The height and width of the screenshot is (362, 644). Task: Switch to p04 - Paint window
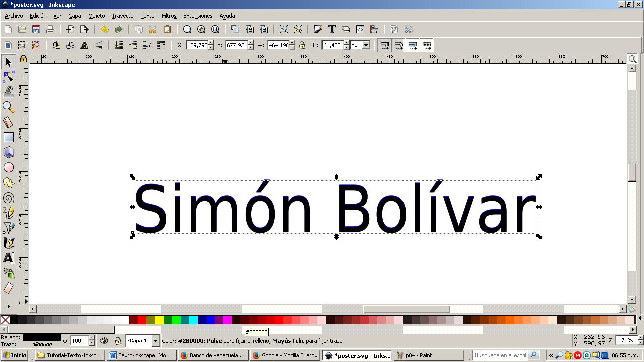click(428, 355)
